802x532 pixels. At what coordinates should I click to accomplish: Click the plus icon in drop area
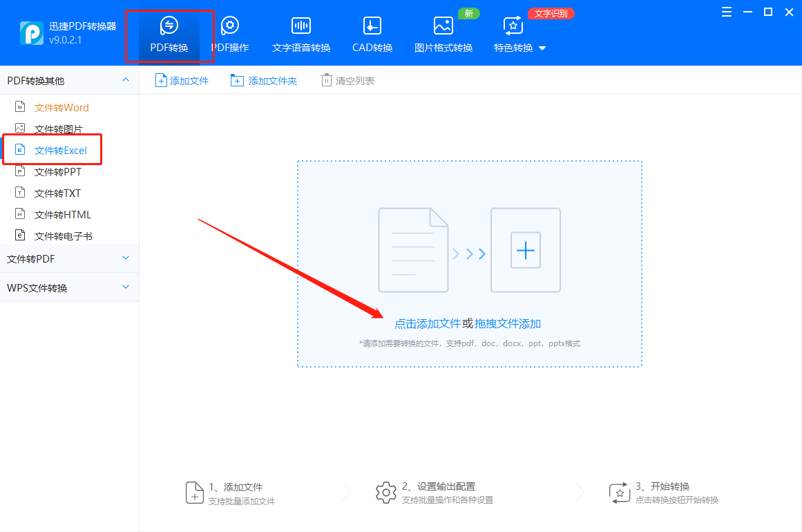(526, 250)
